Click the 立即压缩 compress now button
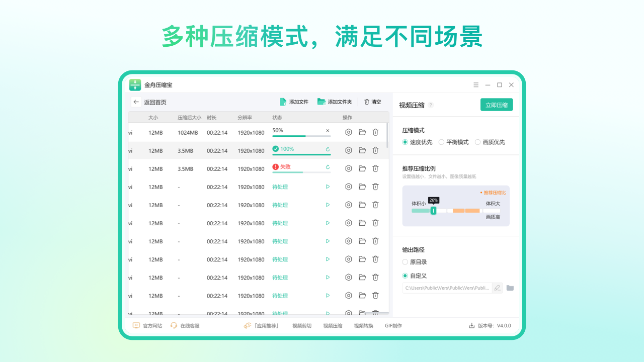 click(x=497, y=105)
